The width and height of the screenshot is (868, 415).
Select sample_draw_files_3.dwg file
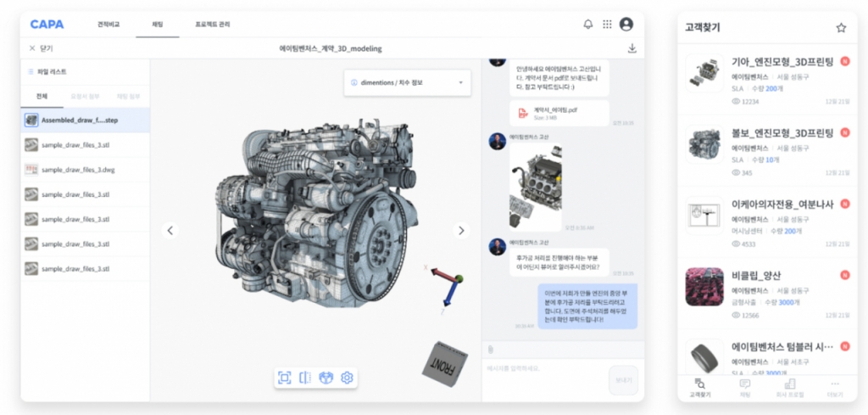click(x=86, y=170)
